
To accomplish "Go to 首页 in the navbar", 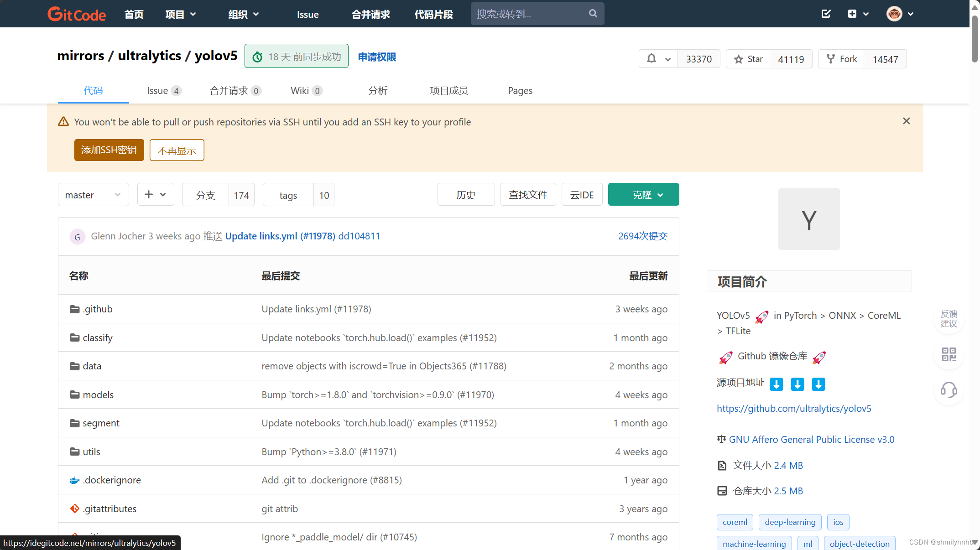I will [x=134, y=14].
